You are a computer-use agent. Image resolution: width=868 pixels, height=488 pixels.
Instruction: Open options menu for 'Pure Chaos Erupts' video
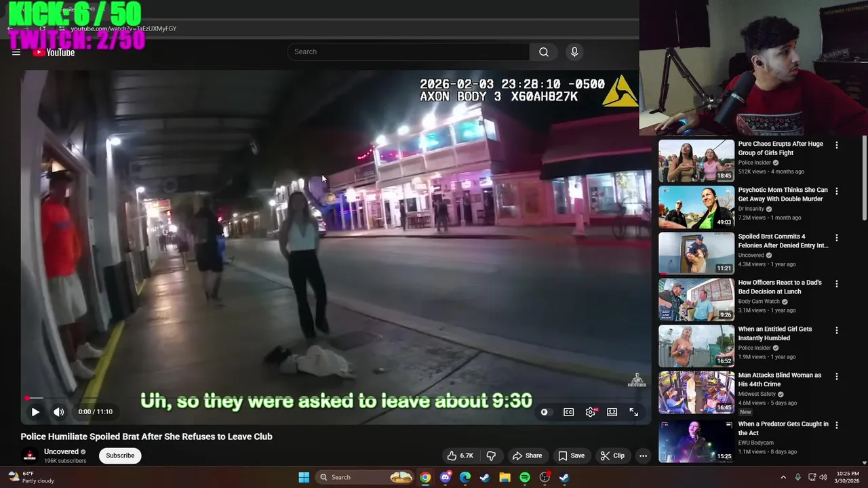click(x=837, y=145)
